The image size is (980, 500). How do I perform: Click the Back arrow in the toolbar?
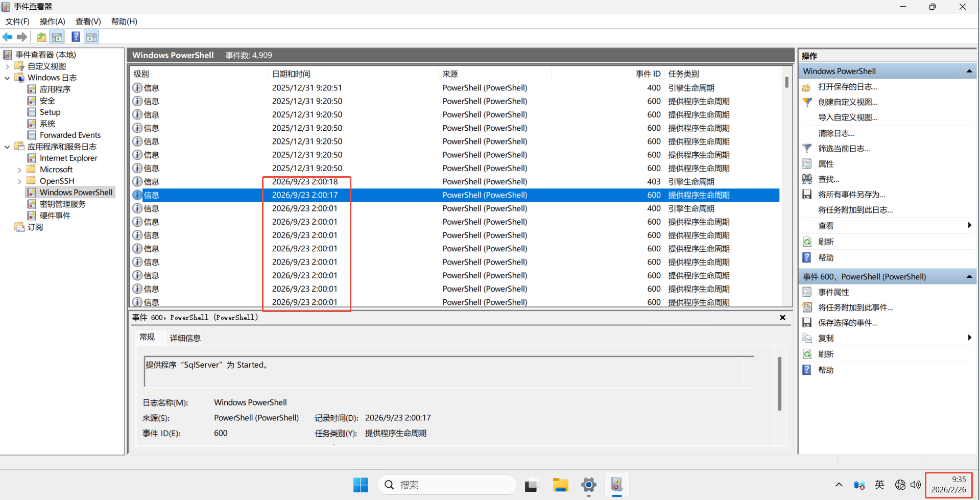(8, 37)
